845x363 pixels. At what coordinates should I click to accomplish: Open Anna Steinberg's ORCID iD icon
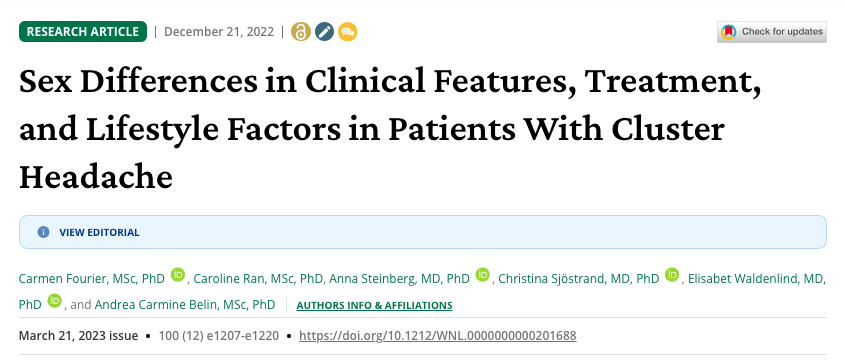(x=483, y=275)
